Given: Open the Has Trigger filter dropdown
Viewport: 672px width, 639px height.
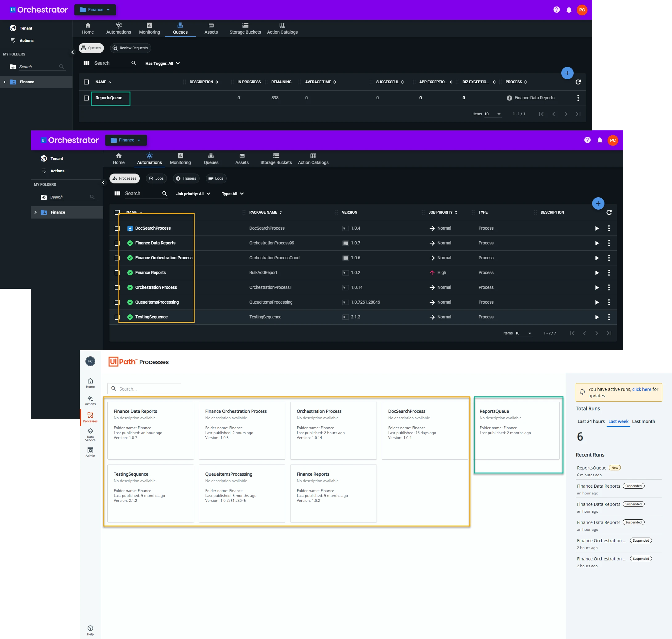Looking at the screenshot, I should (x=163, y=63).
